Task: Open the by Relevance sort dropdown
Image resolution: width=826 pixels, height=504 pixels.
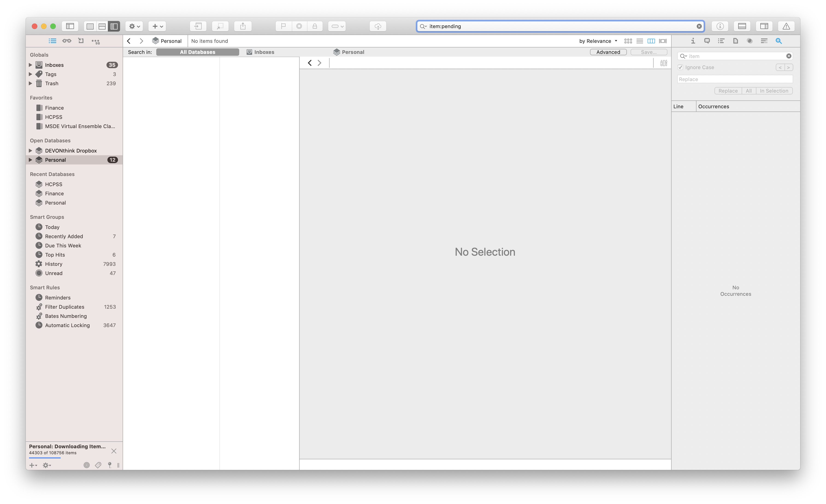Action: pyautogui.click(x=598, y=41)
